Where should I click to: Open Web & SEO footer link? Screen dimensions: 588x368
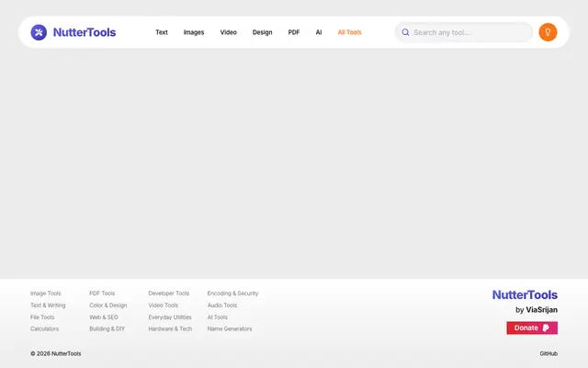[x=104, y=317]
